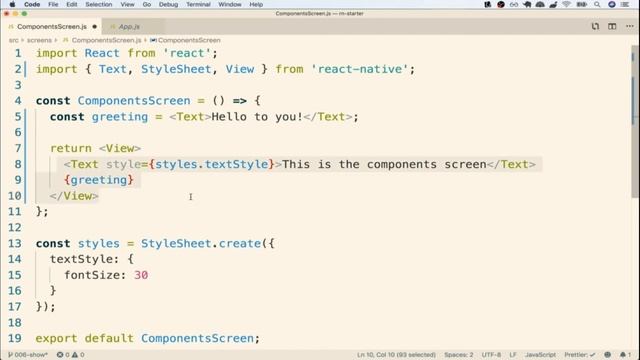Screen dimensions: 640x360
Task: Click the unsaved dot on ComponentsScreen.js tab
Action: [95, 27]
